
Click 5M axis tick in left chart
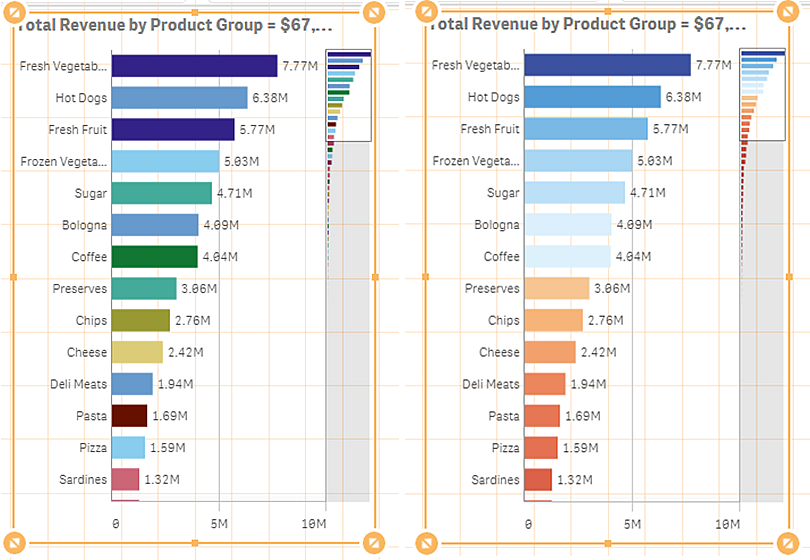pos(219,524)
